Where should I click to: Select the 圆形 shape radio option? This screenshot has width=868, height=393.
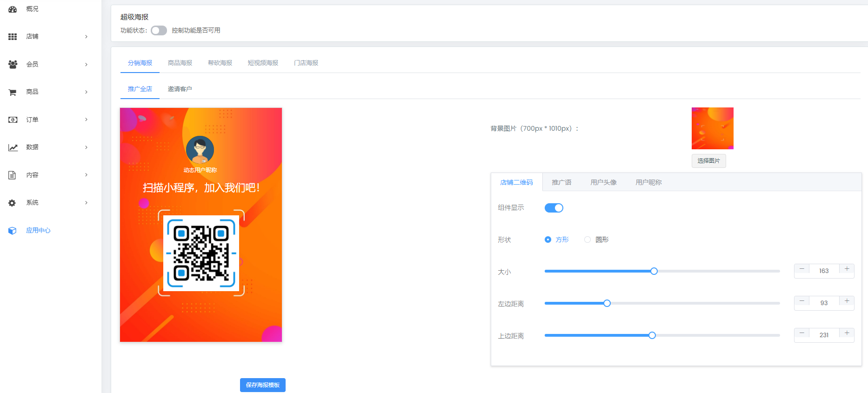tap(588, 240)
